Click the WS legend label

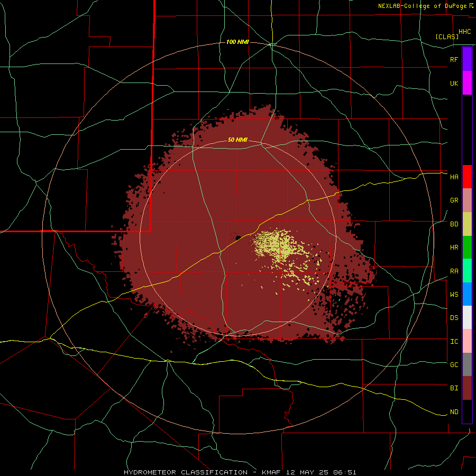(x=454, y=295)
